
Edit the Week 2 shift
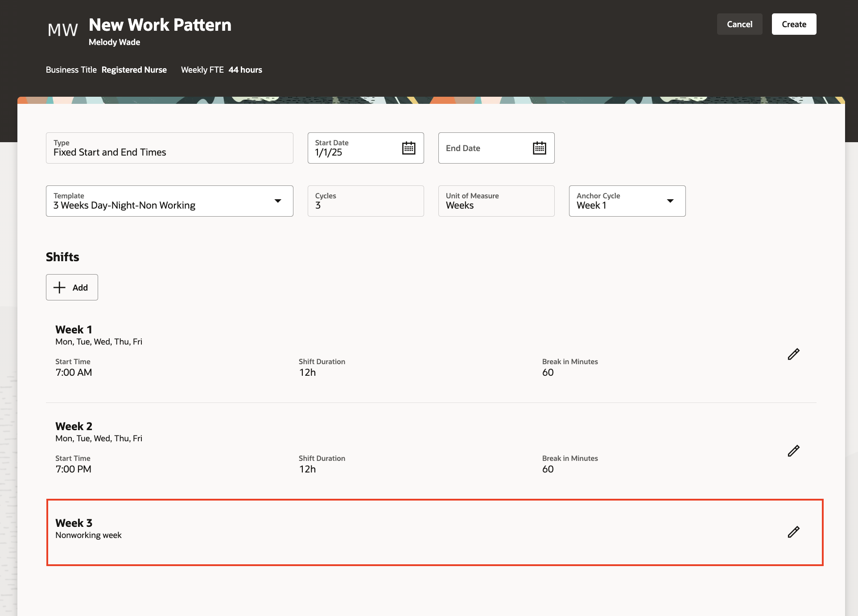[x=793, y=451]
